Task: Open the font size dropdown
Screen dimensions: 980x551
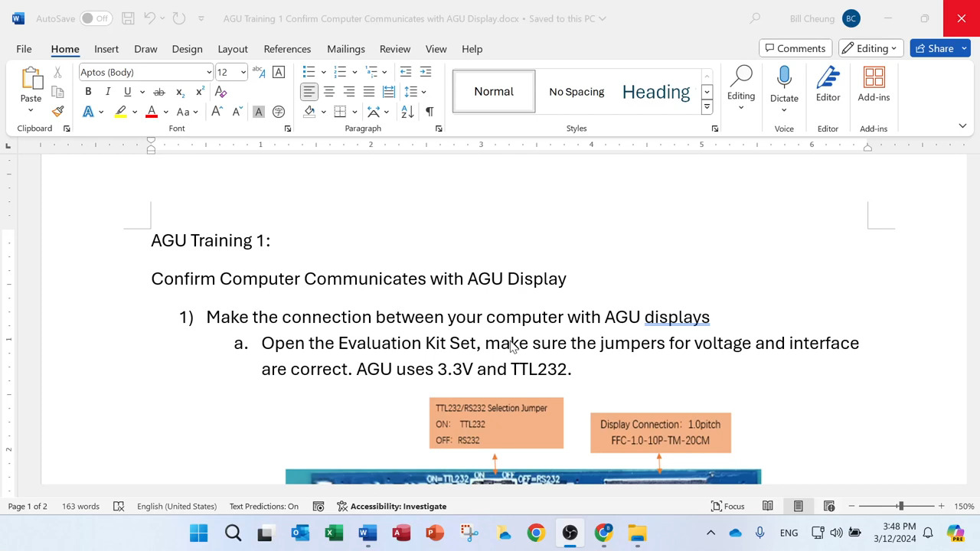Action: tap(243, 72)
